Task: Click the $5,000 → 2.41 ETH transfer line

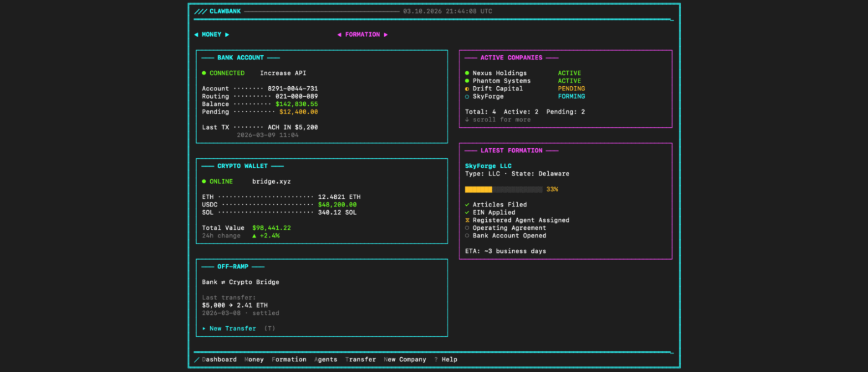Action: pyautogui.click(x=235, y=306)
